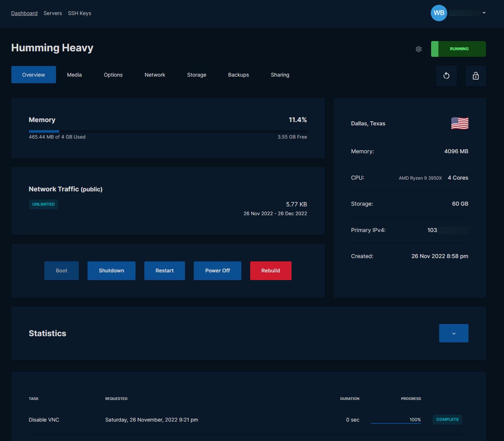Image resolution: width=504 pixels, height=441 pixels.
Task: Click the Memory usage progress bar
Action: (x=168, y=131)
